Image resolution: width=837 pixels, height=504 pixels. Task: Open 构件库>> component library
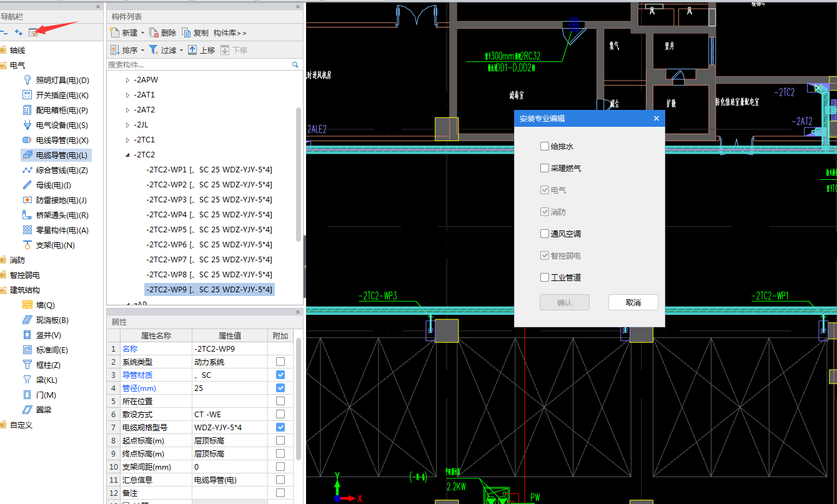230,32
